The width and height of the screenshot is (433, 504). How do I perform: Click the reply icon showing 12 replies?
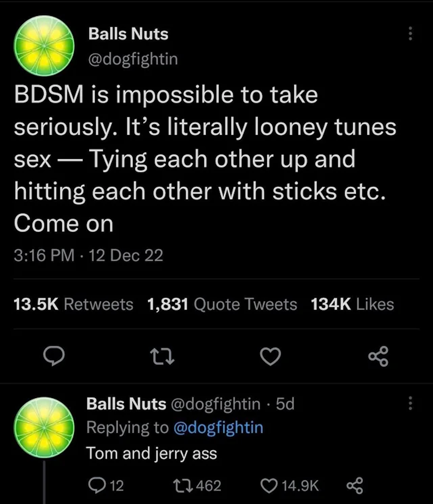pos(96,486)
